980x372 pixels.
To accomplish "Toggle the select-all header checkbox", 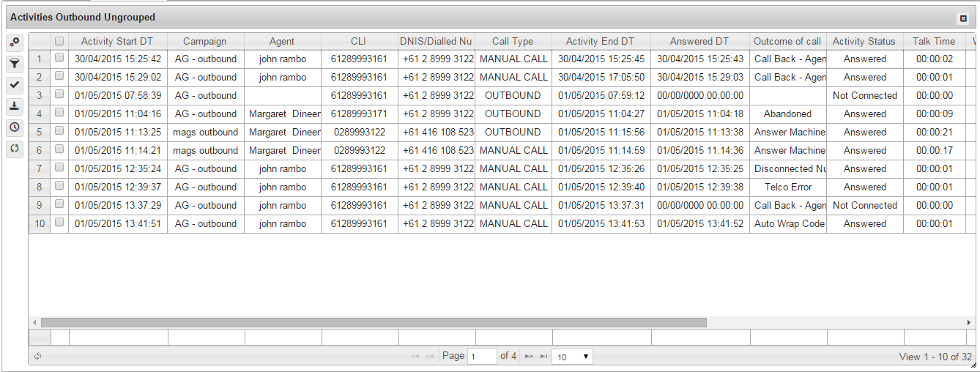I will [59, 42].
